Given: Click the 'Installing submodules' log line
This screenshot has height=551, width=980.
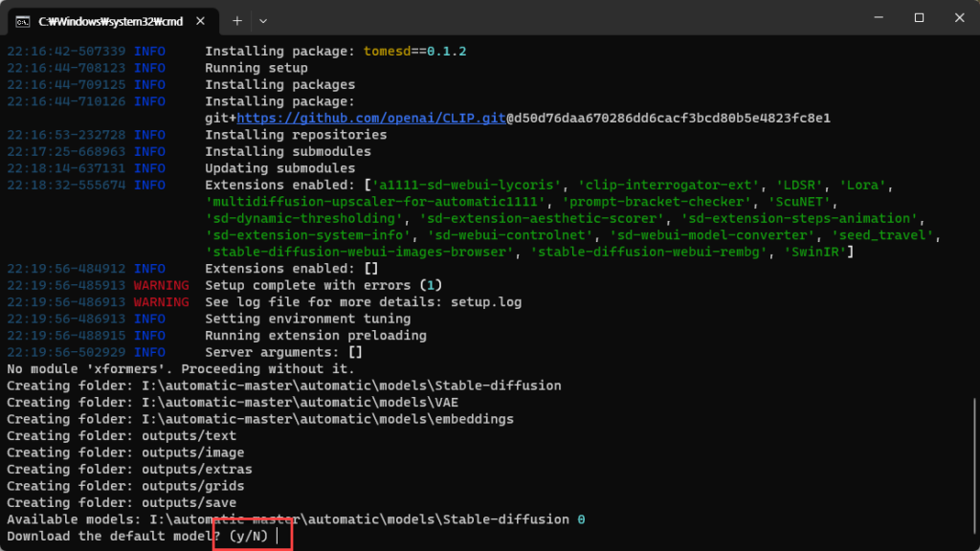Looking at the screenshot, I should click(x=288, y=152).
